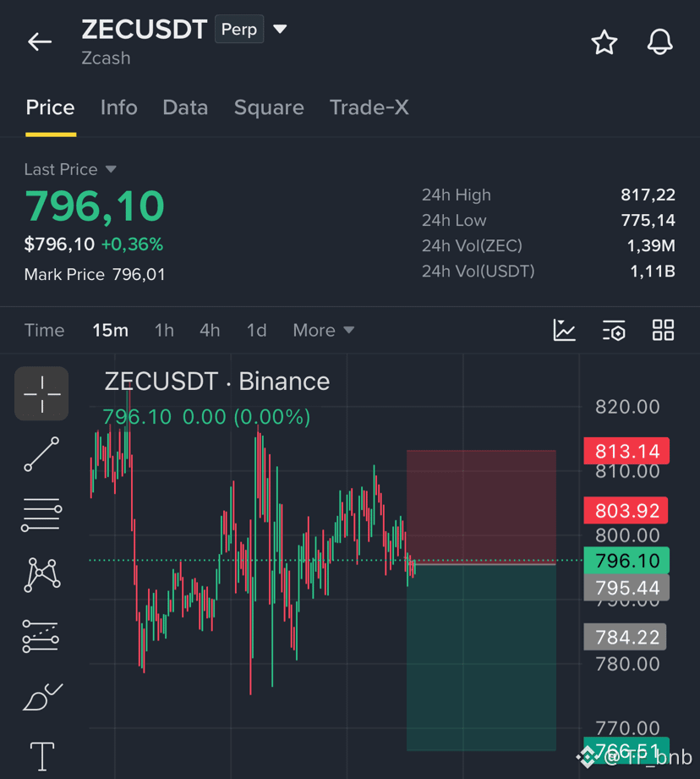Switch to the Data tab
The image size is (700, 779).
185,107
